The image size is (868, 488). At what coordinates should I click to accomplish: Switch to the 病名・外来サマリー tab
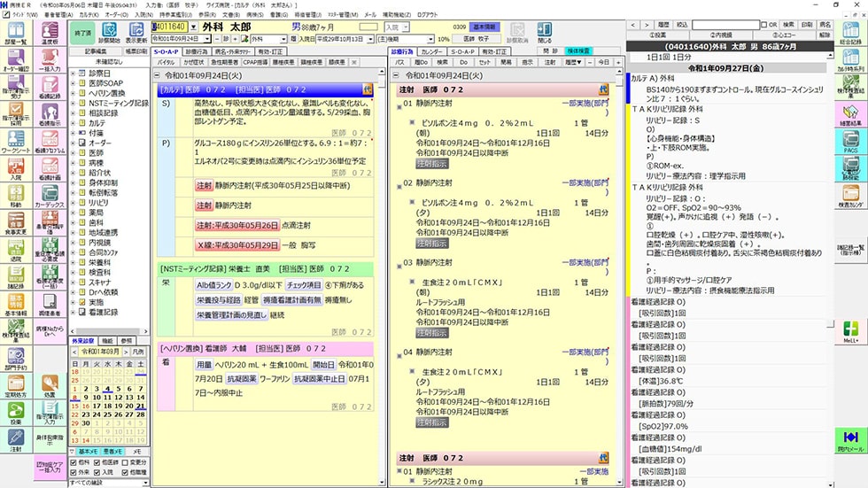coord(234,51)
